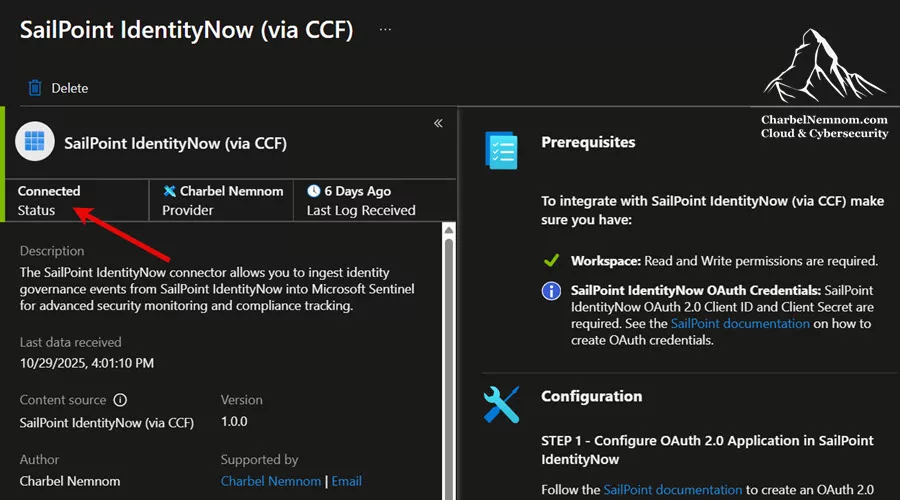
Task: Click the 6 Days Ago text
Action: [x=358, y=191]
